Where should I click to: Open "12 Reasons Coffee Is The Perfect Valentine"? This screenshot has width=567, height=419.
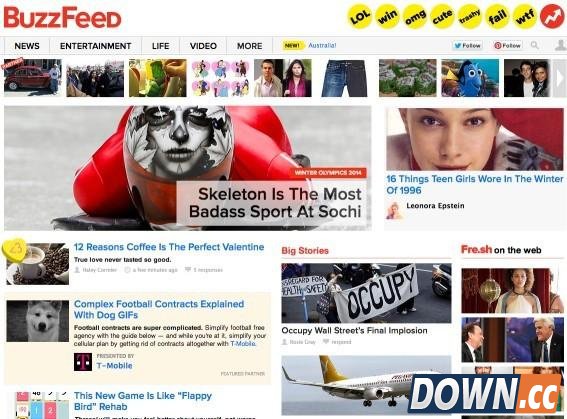click(x=169, y=247)
